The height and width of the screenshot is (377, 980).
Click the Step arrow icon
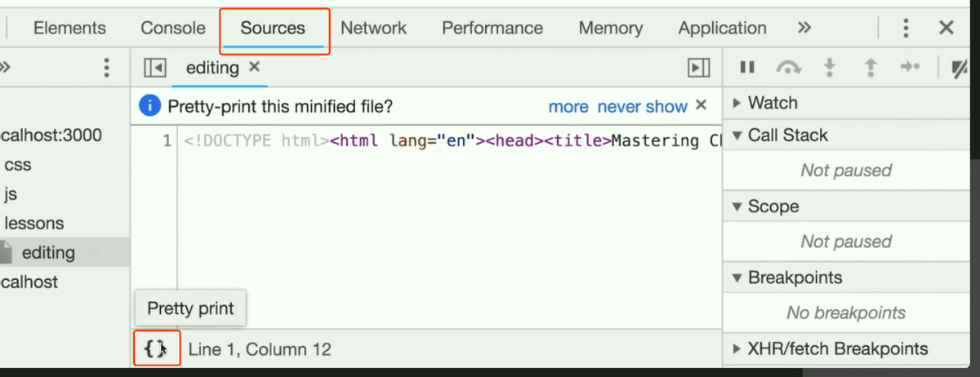(911, 68)
